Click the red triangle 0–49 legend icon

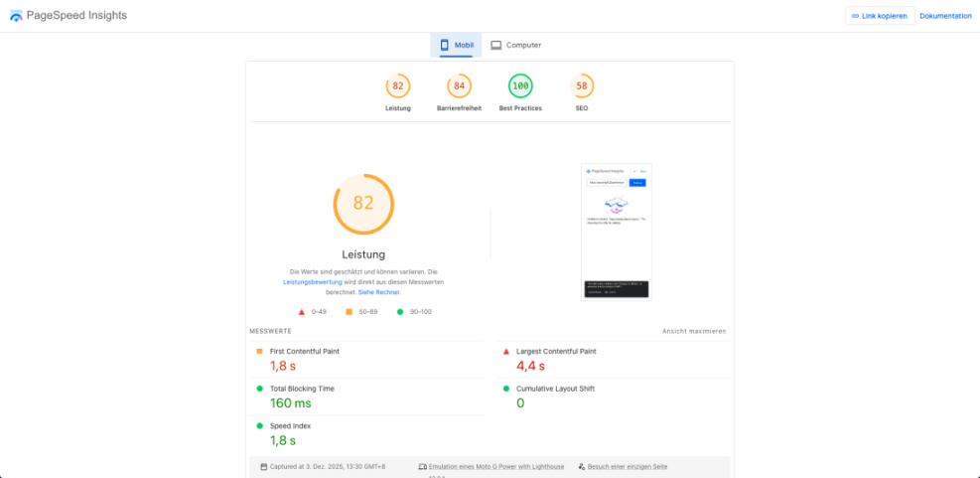point(301,312)
